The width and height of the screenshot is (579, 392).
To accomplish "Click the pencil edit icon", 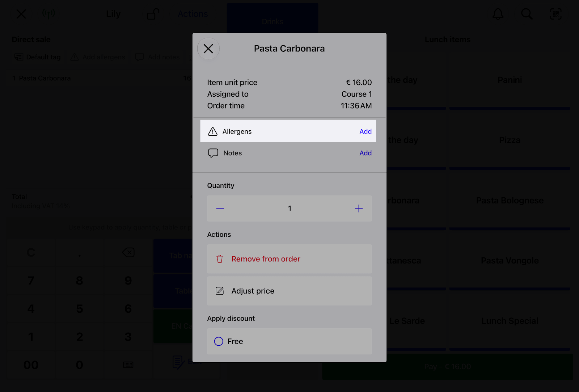I will pyautogui.click(x=220, y=291).
